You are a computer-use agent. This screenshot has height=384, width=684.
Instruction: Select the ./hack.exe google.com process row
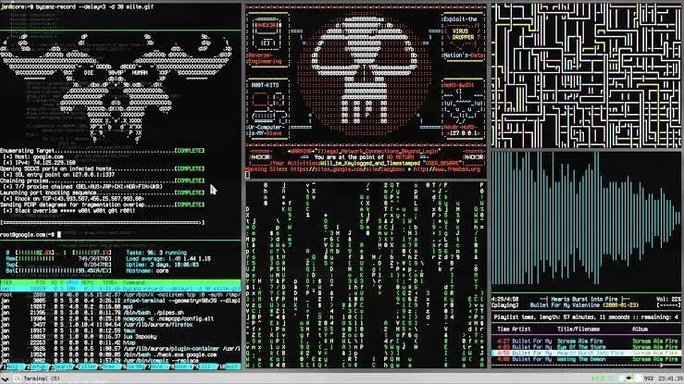click(120, 355)
